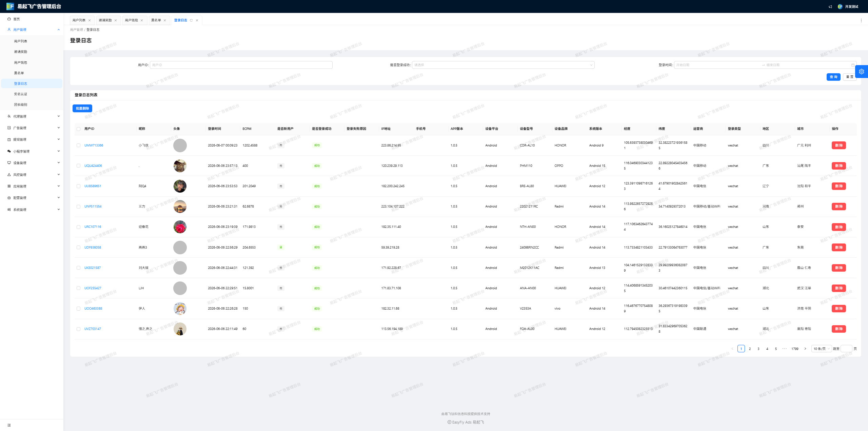
Task: Open the calendar icon in 登录时间 field
Action: tap(853, 65)
